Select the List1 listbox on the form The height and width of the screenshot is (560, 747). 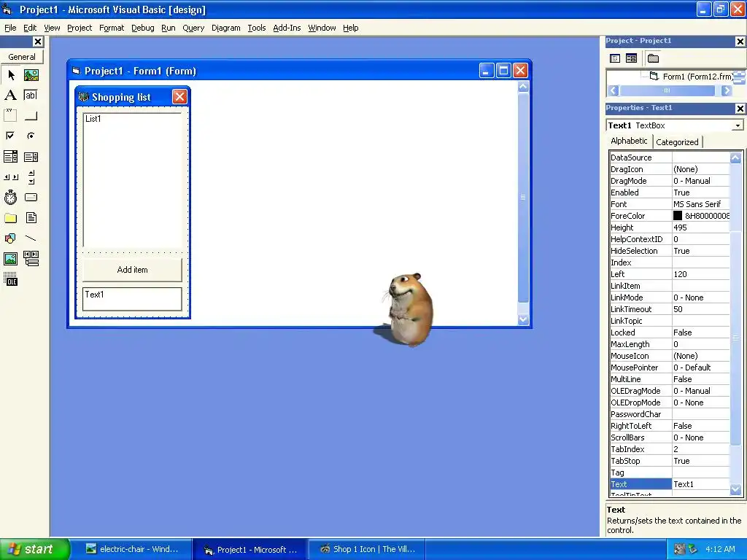[x=132, y=179]
